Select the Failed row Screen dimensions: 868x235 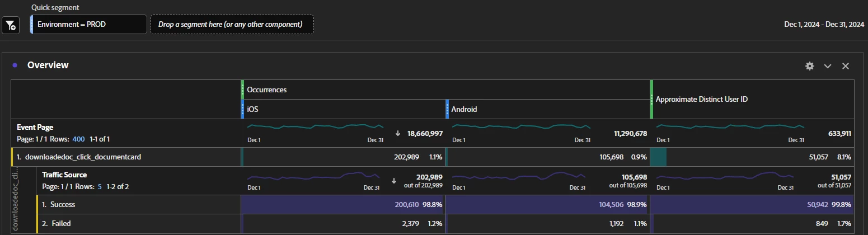(x=138, y=223)
